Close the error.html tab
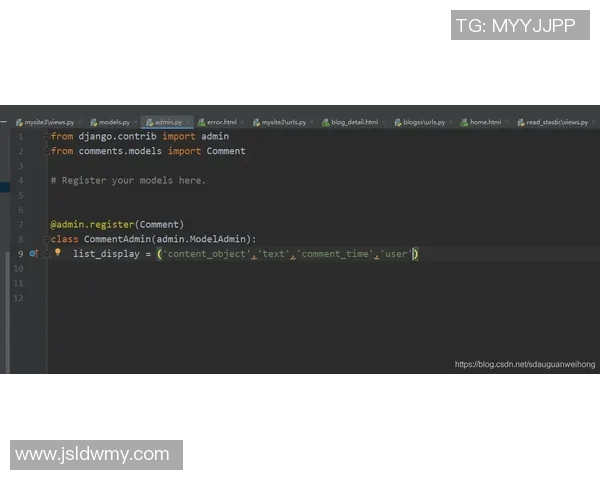Viewport: 600px width, 480px height. [242, 122]
